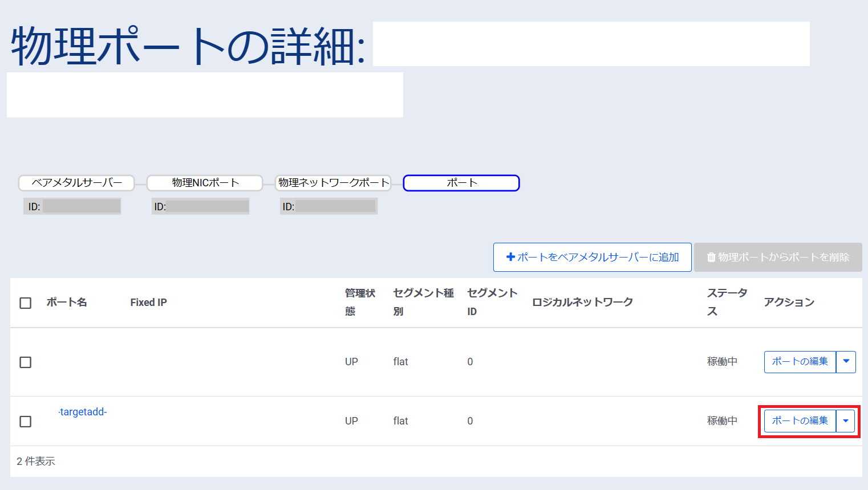Select the 物理NICポート breadcrumb node
This screenshot has height=490, width=868.
205,183
